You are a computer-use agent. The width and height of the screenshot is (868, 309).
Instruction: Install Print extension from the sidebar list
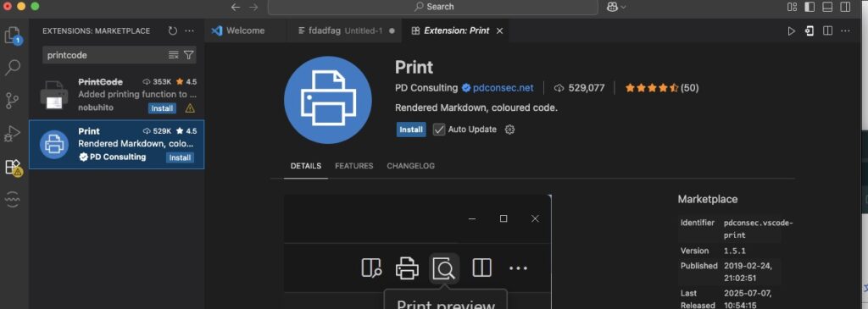click(x=180, y=157)
